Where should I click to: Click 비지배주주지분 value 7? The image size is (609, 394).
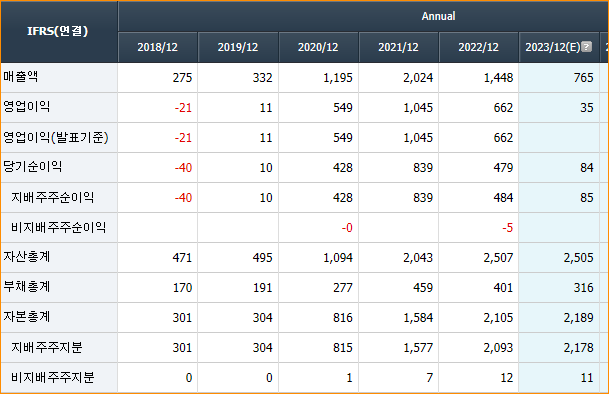(430, 378)
